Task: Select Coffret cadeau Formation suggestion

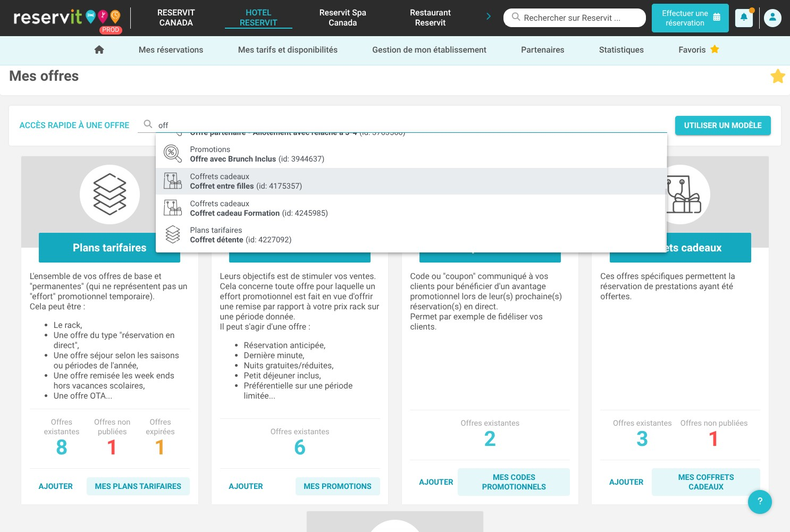Action: 411,208
